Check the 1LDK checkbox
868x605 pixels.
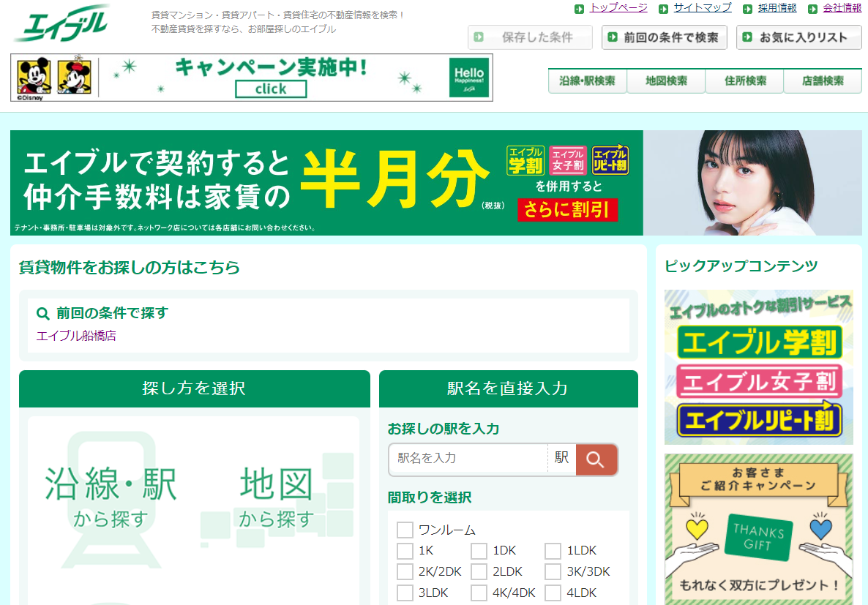(553, 551)
